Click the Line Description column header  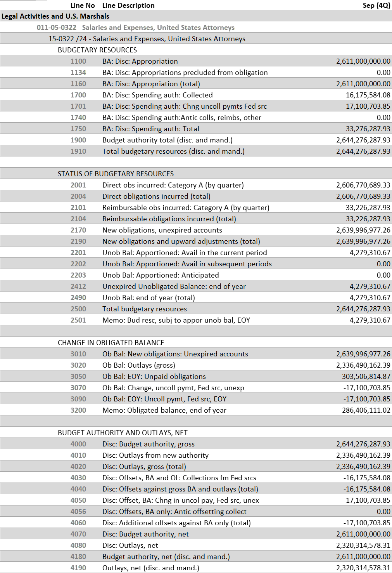pos(128,5)
